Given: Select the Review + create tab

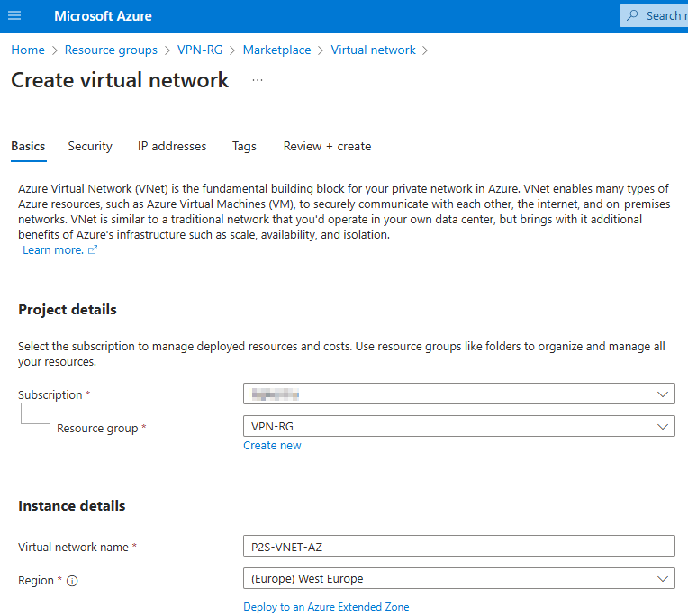Looking at the screenshot, I should point(327,146).
